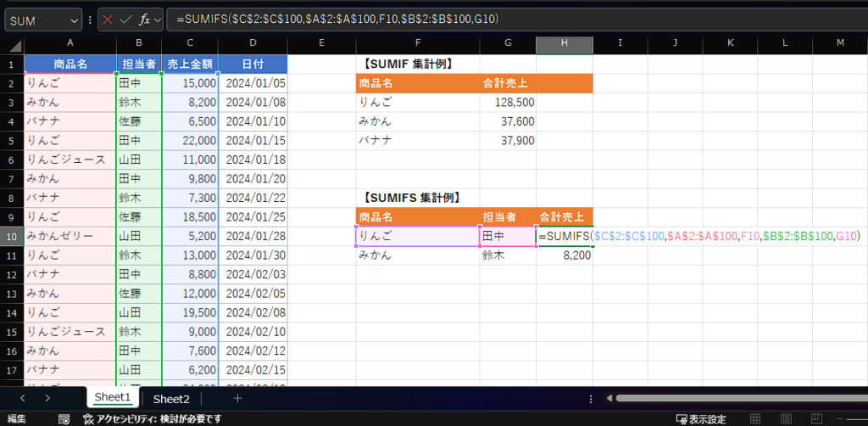Viewport: 868px width, 426px height.
Task: Expand the dropdown arrow next to fx
Action: [x=158, y=20]
